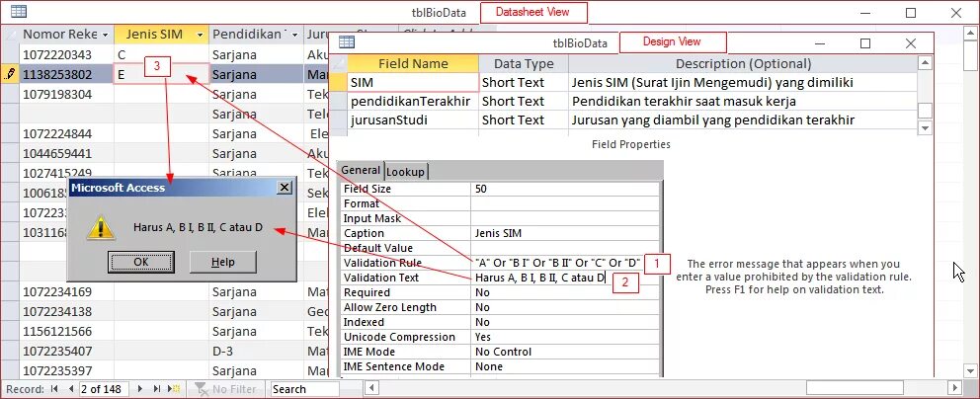Go to last record navigation button

point(157,389)
